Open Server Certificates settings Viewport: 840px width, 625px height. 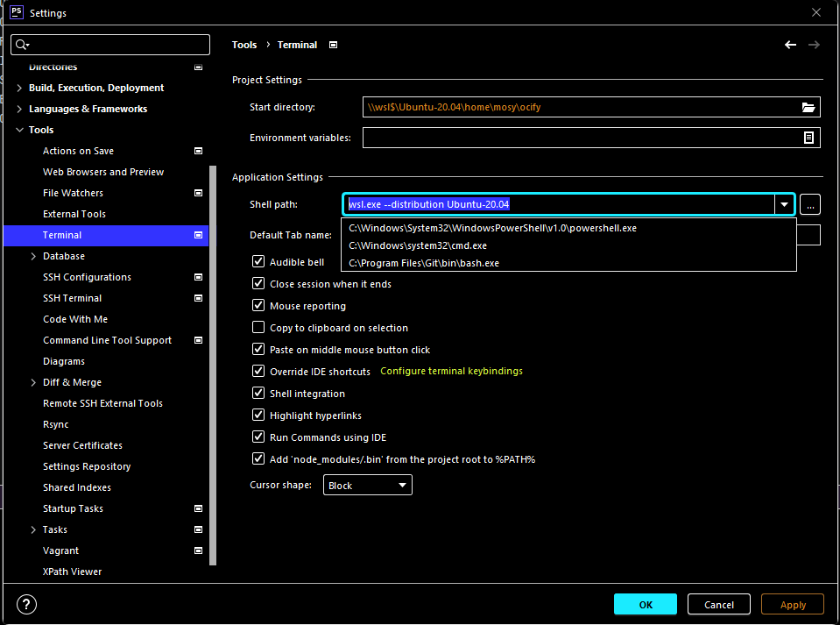pyautogui.click(x=82, y=445)
